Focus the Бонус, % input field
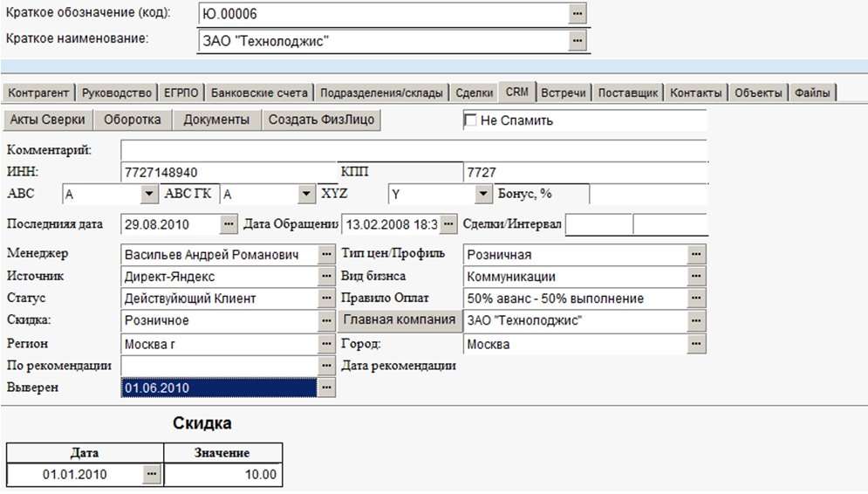868x494 pixels. [x=648, y=194]
